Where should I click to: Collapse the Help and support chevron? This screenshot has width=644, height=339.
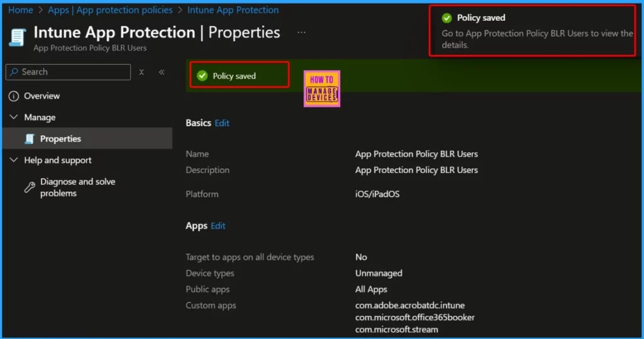tap(14, 160)
